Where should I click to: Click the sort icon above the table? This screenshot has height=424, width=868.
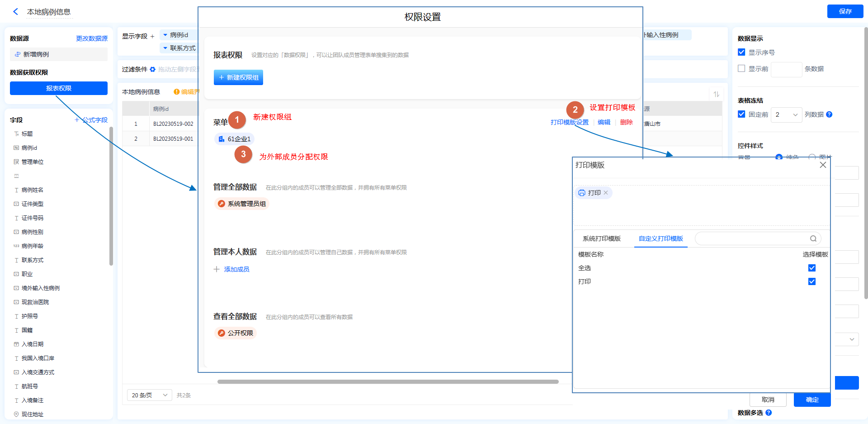716,94
